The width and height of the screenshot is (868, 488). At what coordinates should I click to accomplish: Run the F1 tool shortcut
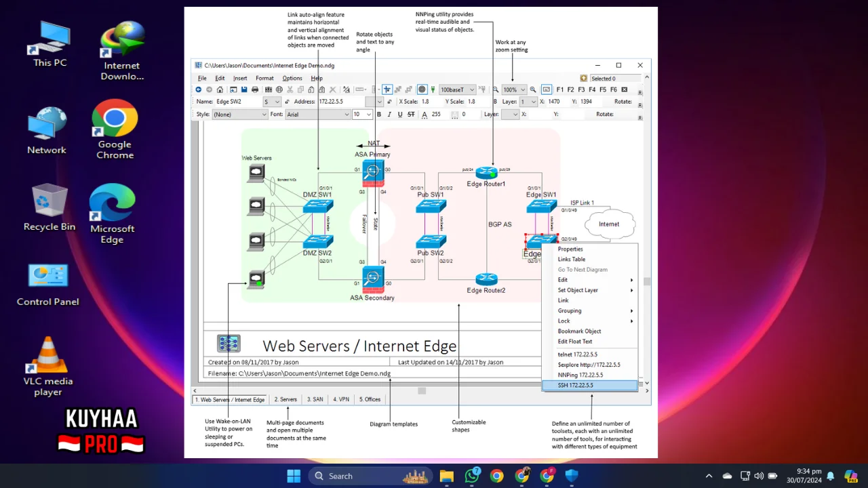pyautogui.click(x=560, y=89)
